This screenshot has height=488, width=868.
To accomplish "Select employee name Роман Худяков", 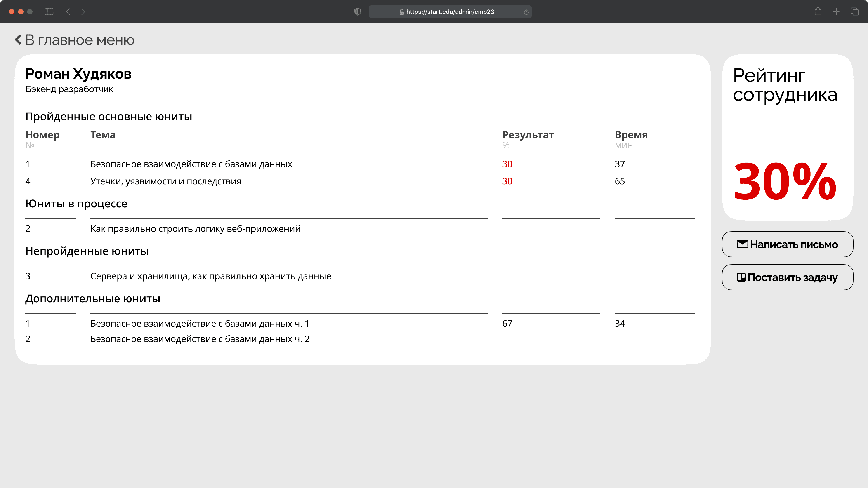I will click(x=78, y=74).
